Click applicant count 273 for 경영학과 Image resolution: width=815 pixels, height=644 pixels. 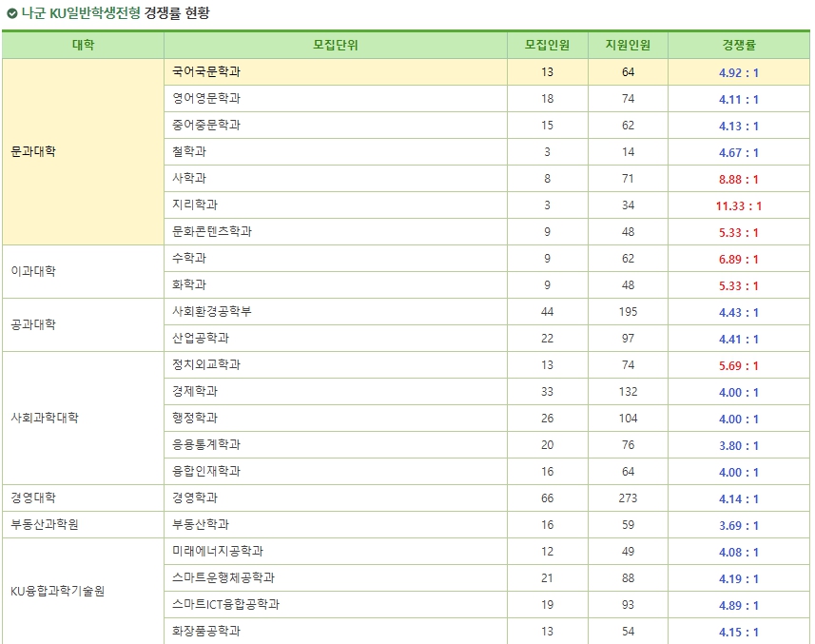[628, 498]
